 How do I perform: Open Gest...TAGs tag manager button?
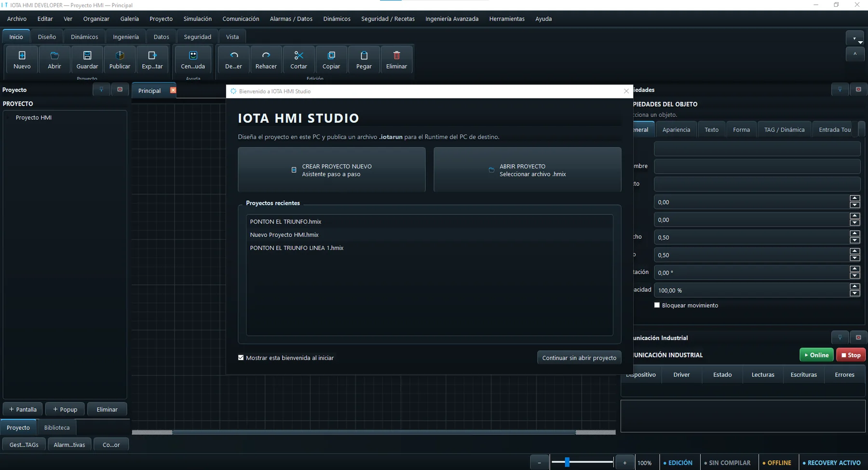pyautogui.click(x=24, y=444)
